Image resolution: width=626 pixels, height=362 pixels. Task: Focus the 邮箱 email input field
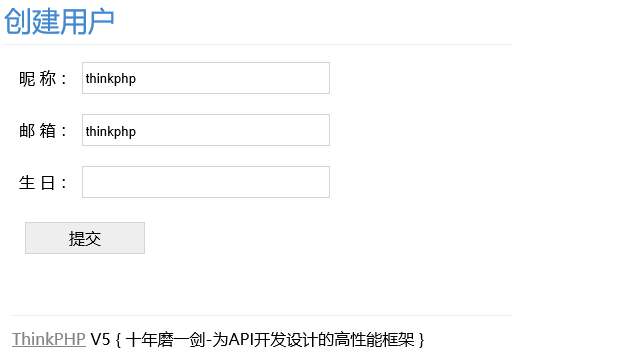(x=206, y=130)
